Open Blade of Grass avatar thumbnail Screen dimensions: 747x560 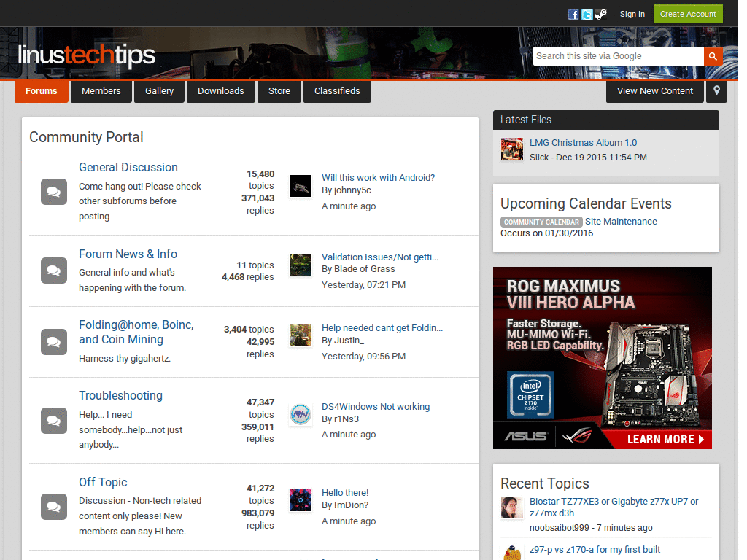pyautogui.click(x=301, y=265)
